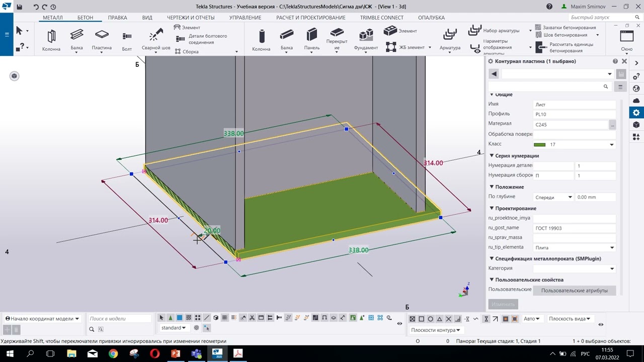Click the ЖБ элемент icon
The height and width of the screenshot is (362, 644).
391,47
